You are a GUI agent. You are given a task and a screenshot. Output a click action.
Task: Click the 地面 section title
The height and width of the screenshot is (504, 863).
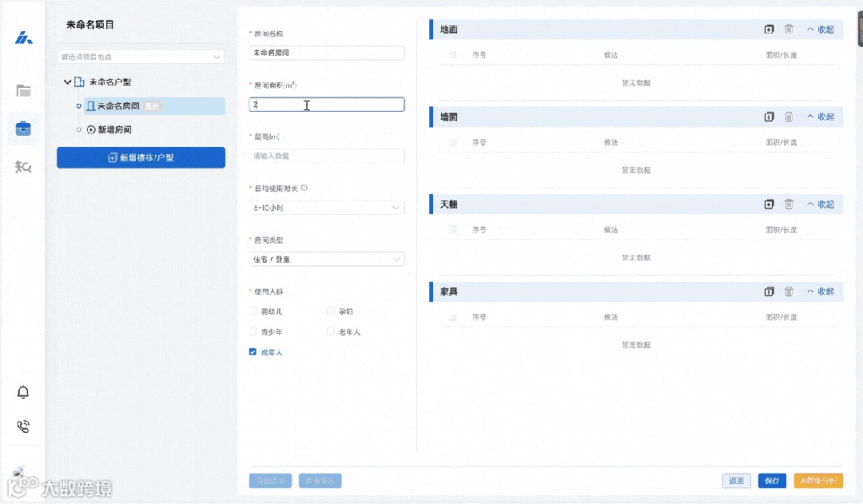(448, 30)
